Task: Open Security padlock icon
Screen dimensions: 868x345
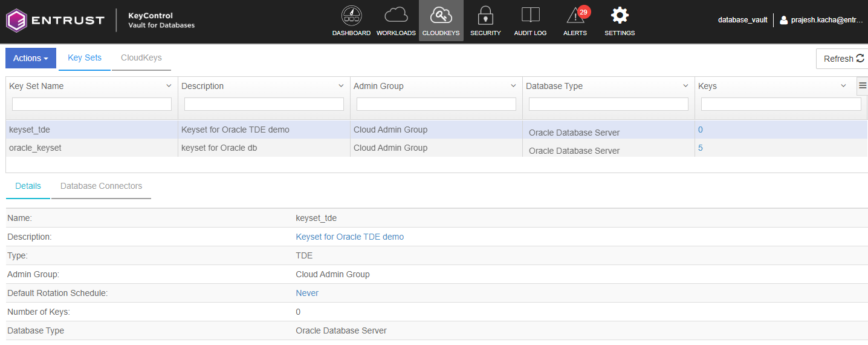Action: pyautogui.click(x=485, y=16)
